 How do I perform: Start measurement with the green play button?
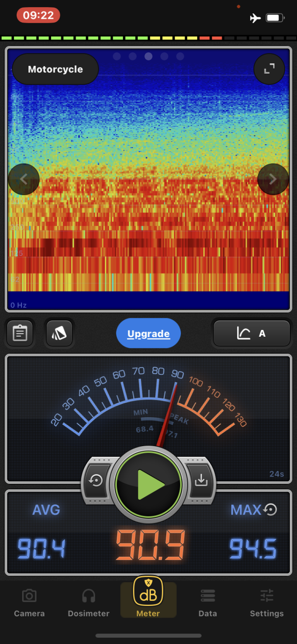(149, 484)
